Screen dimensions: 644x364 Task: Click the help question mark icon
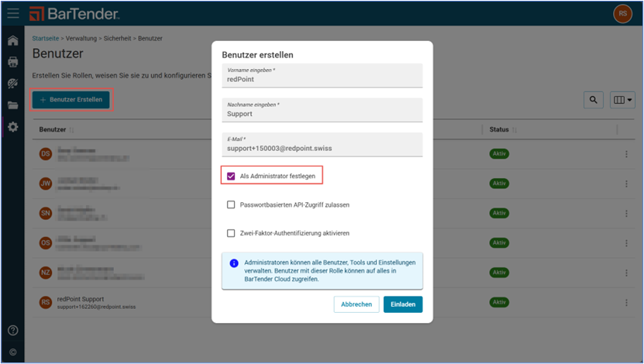[12, 331]
